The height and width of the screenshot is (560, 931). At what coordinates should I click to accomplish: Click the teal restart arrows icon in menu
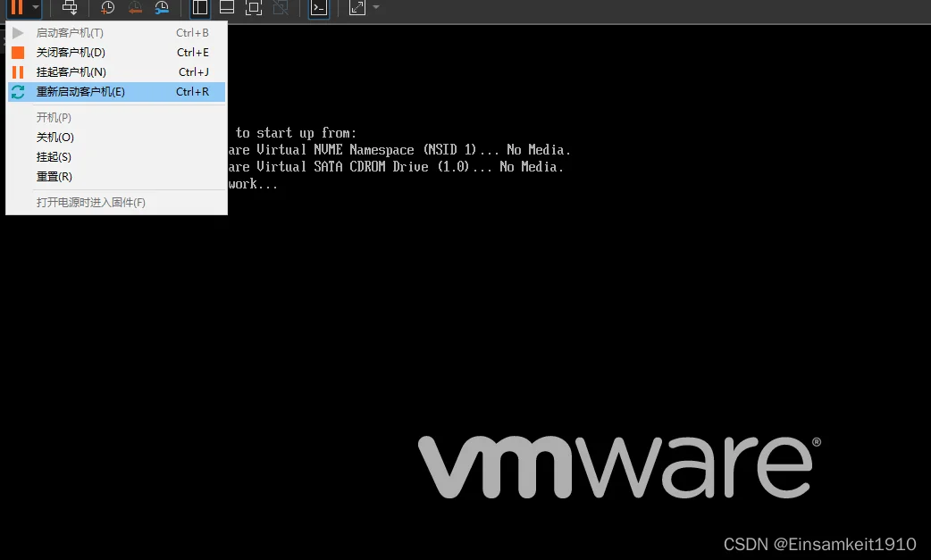[x=18, y=92]
